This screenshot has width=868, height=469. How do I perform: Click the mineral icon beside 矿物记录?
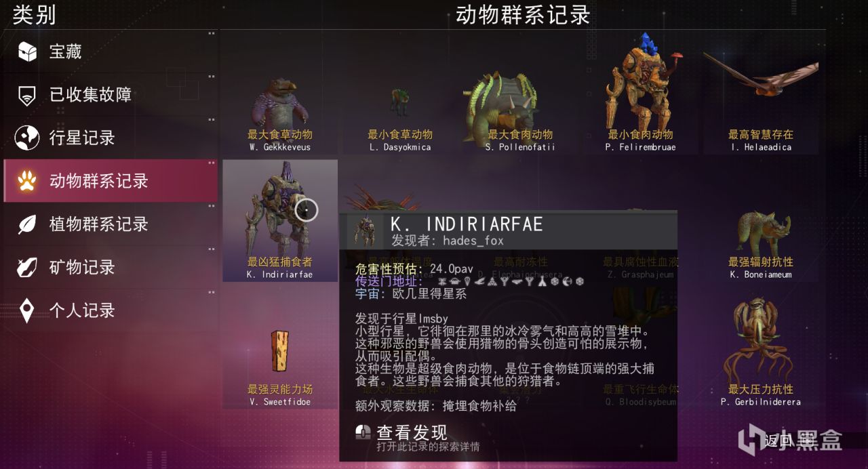27,268
